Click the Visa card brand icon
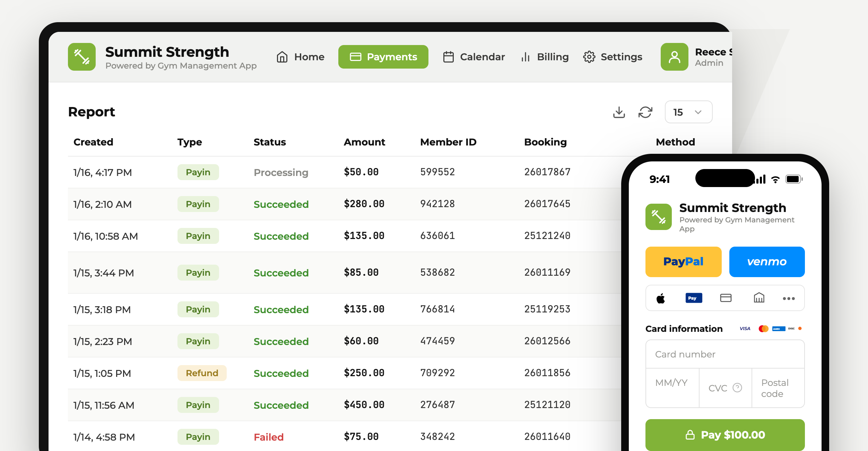This screenshot has width=868, height=451. (745, 328)
